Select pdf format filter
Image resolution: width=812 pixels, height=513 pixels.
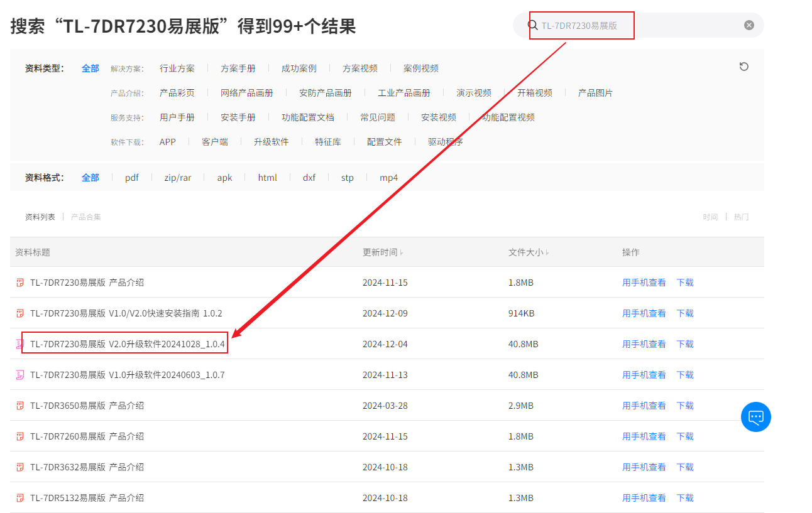point(132,178)
